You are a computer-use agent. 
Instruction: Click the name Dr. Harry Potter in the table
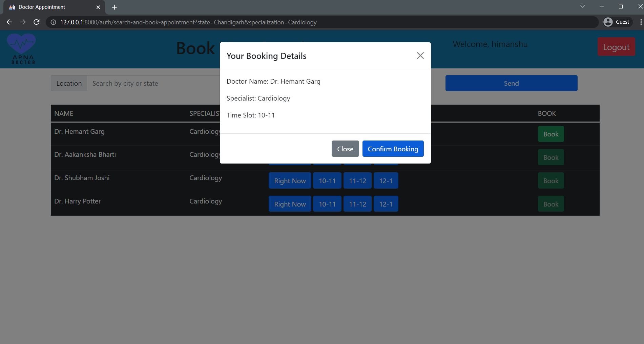[78, 201]
